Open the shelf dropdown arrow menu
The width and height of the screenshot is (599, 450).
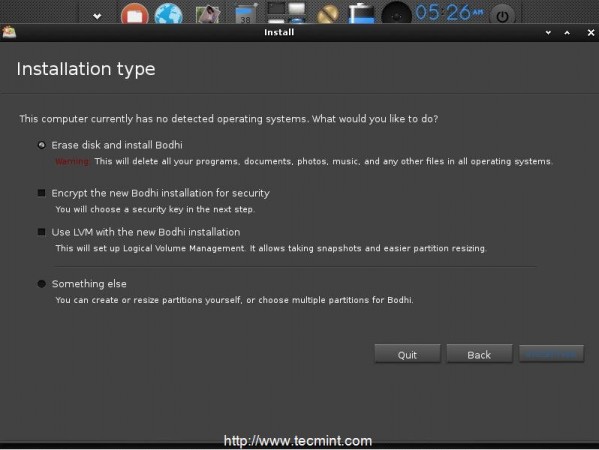pos(97,16)
